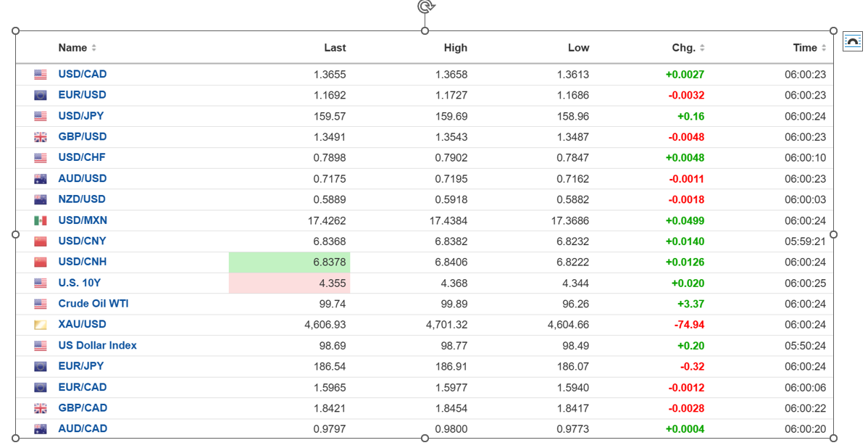This screenshot has width=868, height=448.
Task: Click the New Zealand flag beside NZD/USD
Action: coord(41,199)
